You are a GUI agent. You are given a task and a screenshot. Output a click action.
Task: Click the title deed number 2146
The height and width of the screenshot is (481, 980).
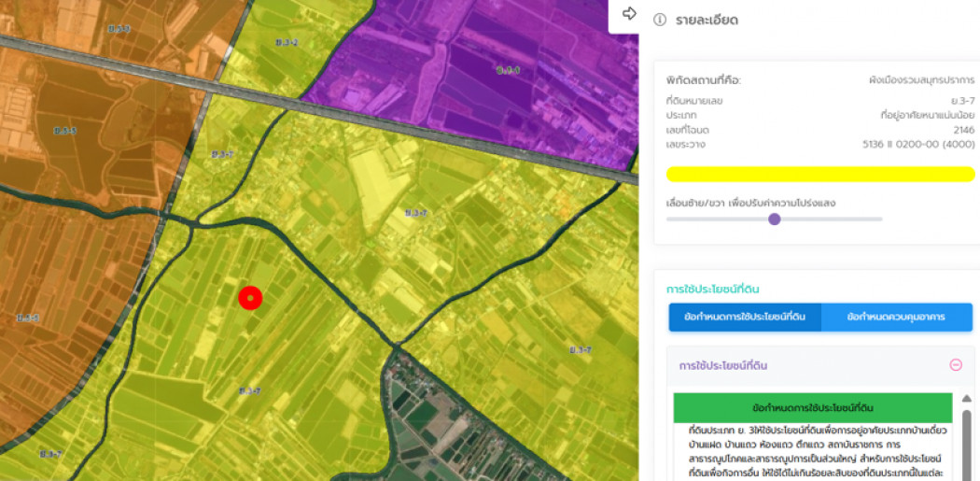[964, 130]
